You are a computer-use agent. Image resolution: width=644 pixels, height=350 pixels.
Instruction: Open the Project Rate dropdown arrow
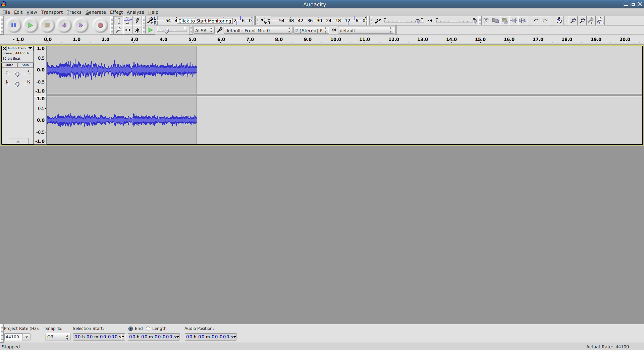(x=26, y=337)
